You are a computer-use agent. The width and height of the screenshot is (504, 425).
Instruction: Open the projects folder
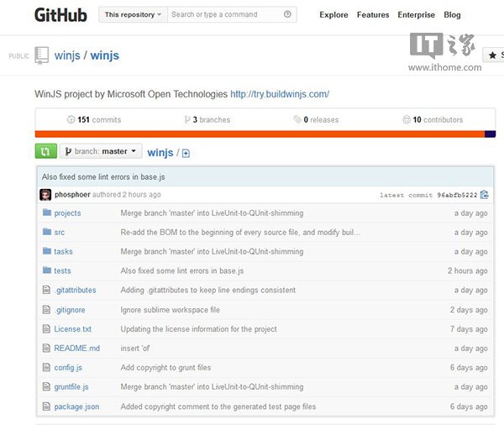(x=67, y=212)
